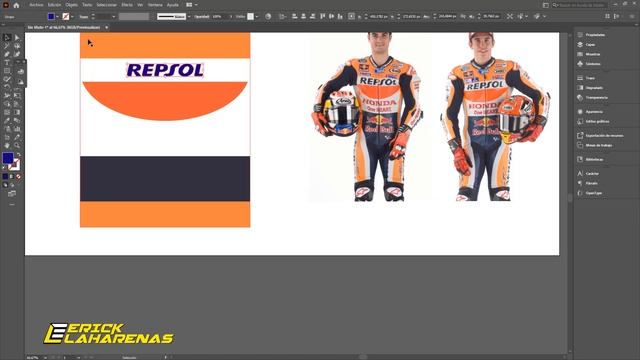The width and height of the screenshot is (640, 360).
Task: Open the variable width profile dropdown
Action: pos(134,16)
